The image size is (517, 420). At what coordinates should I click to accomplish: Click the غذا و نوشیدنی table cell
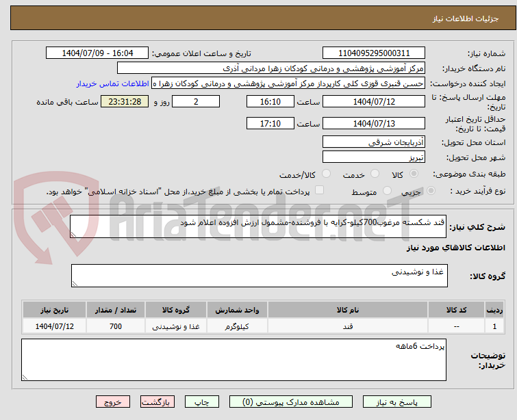tap(176, 326)
